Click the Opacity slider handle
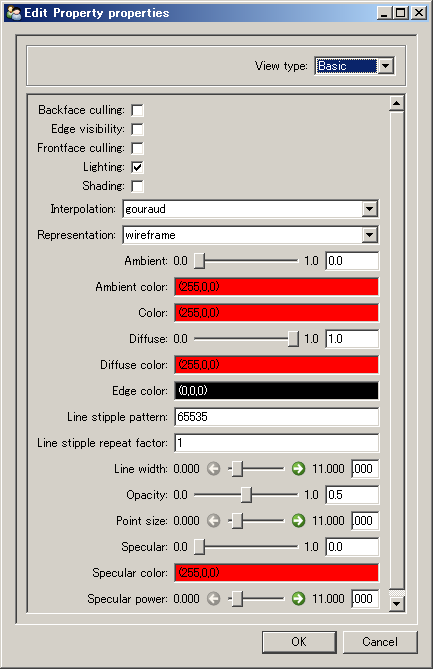433x669 pixels. 246,495
